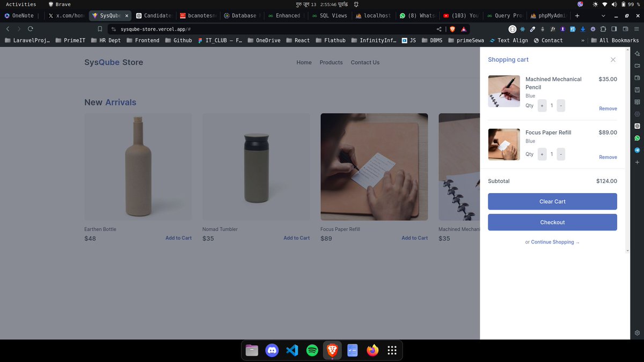
Task: Remove Focus Paper Refill from cart
Action: tap(608, 157)
